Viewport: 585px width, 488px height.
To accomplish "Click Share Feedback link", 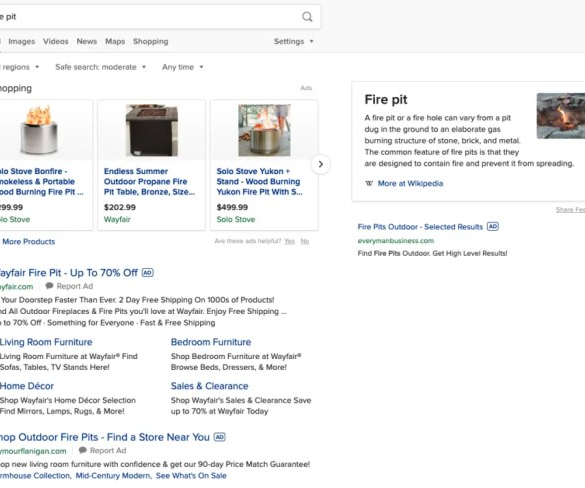I will (x=570, y=210).
